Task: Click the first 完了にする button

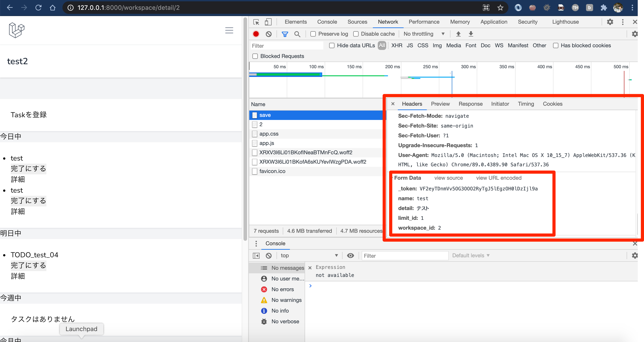Action: pos(28,169)
